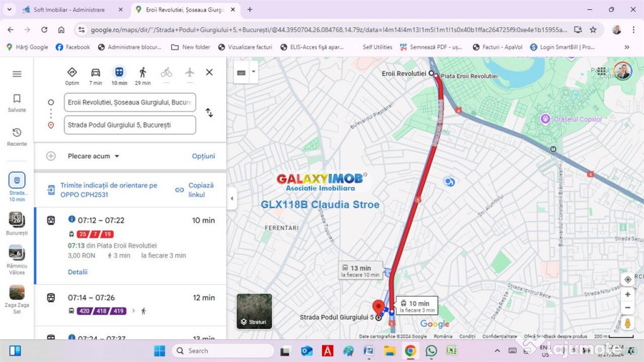Select cycling travel mode
The height and width of the screenshot is (362, 644).
coord(166,73)
